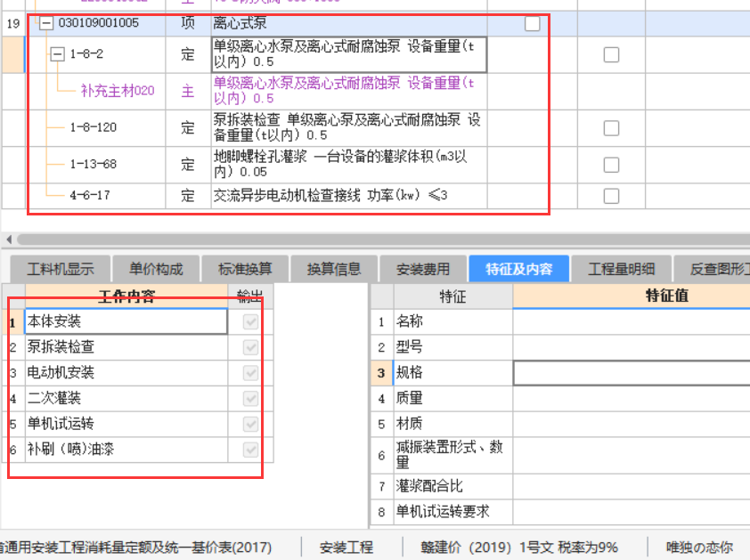
Task: Click 安装工程 in the status bar
Action: tap(346, 547)
